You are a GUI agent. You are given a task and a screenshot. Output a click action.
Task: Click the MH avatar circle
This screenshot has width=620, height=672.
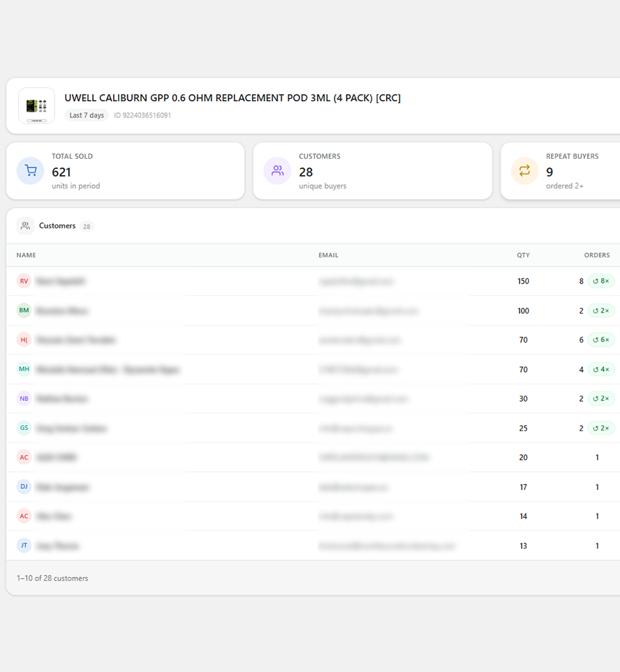click(x=24, y=369)
